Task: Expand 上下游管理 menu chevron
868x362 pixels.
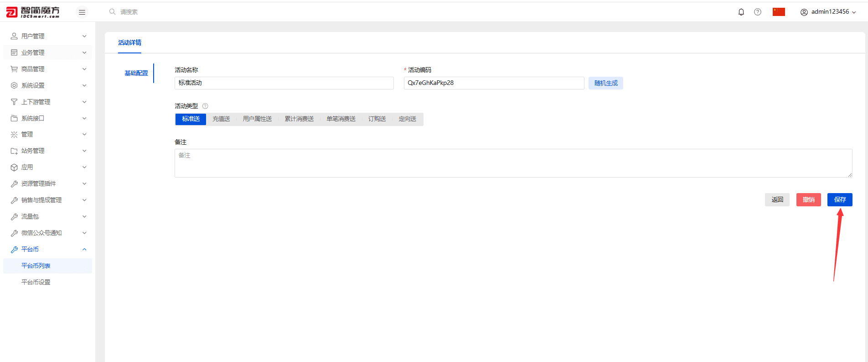Action: tap(84, 102)
